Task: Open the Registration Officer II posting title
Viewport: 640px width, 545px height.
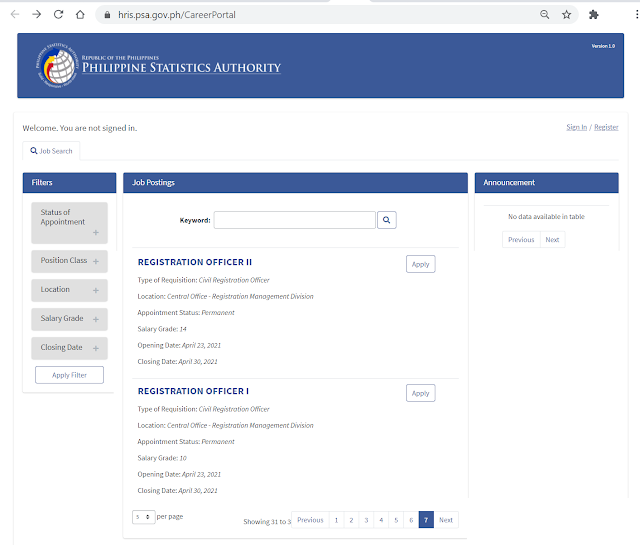Action: [195, 262]
